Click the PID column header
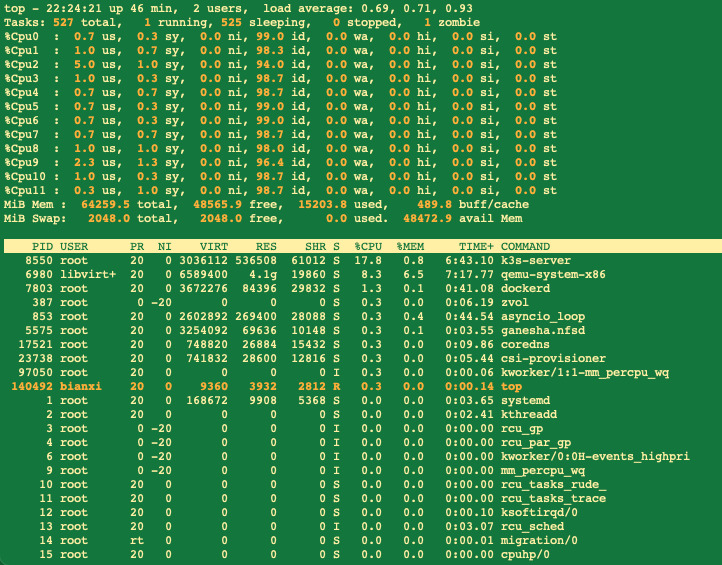Viewport: 722px width, 565px height. point(42,247)
